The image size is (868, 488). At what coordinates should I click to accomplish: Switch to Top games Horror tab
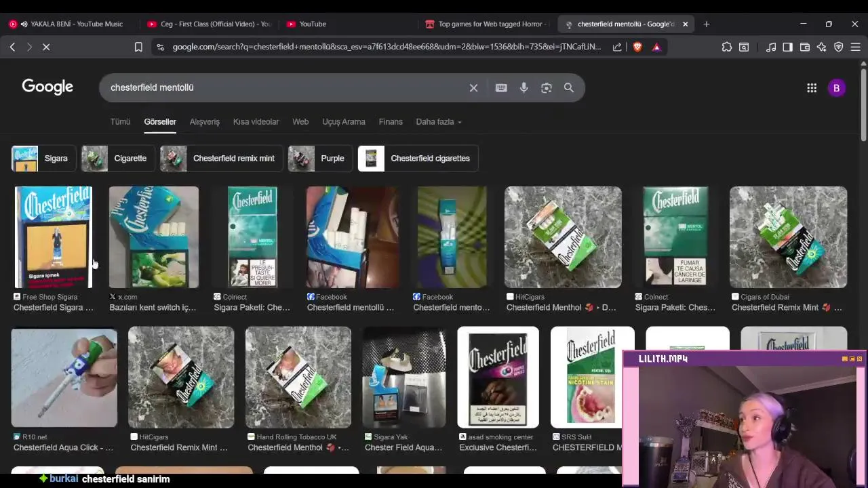click(x=486, y=24)
